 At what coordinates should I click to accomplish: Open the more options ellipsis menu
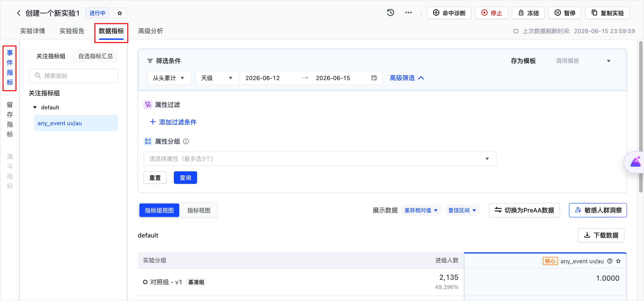(408, 13)
